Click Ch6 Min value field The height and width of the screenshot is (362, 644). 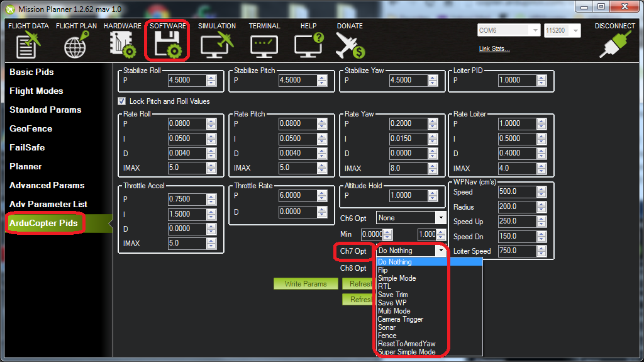372,234
